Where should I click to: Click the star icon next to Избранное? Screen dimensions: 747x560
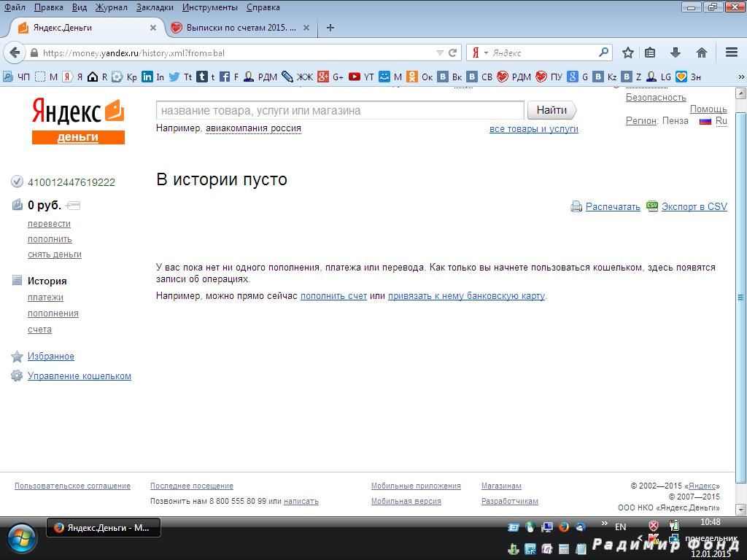(x=17, y=356)
